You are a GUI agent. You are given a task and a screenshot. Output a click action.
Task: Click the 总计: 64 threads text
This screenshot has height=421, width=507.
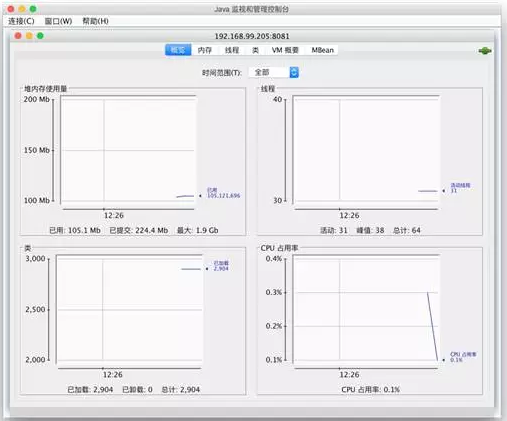click(407, 230)
